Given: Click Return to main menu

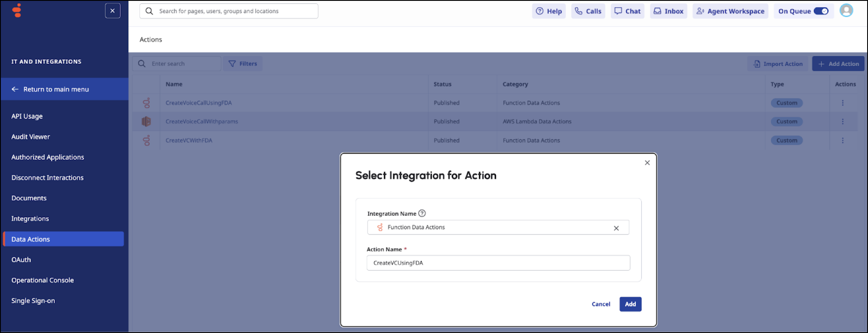Looking at the screenshot, I should 64,89.
